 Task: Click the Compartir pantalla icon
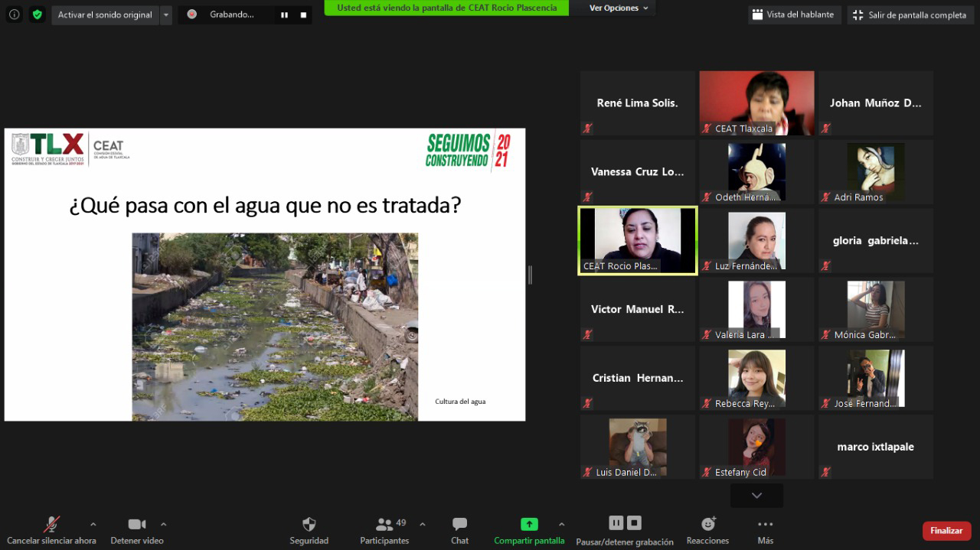[x=528, y=525]
